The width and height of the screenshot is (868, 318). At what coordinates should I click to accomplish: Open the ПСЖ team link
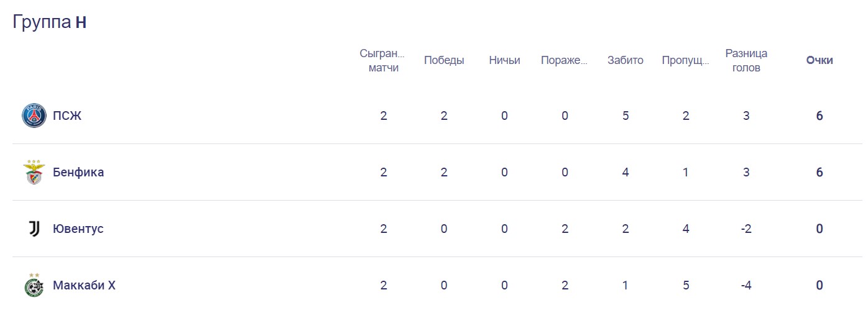[x=67, y=116]
